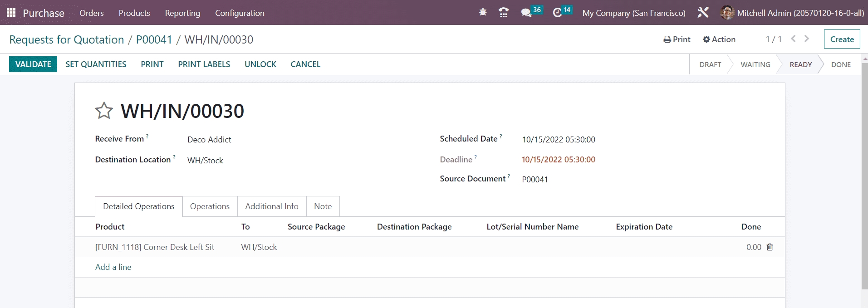
Task: Open the Configuration menu
Action: pos(240,13)
